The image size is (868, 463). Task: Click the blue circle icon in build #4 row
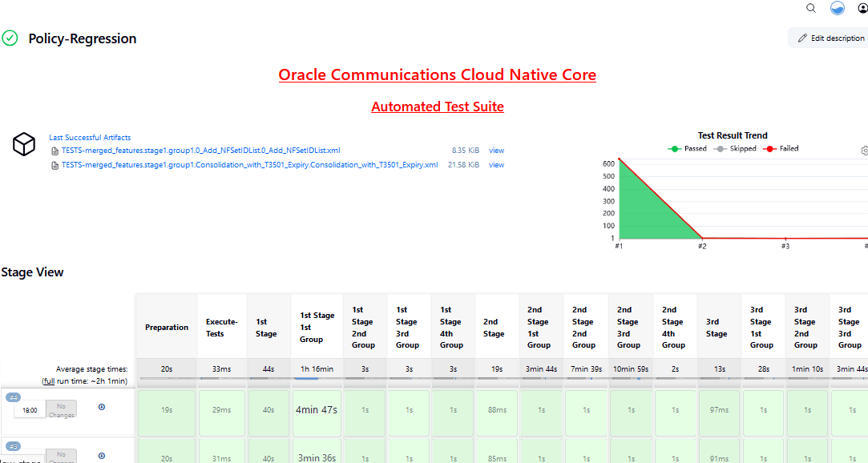[x=102, y=407]
